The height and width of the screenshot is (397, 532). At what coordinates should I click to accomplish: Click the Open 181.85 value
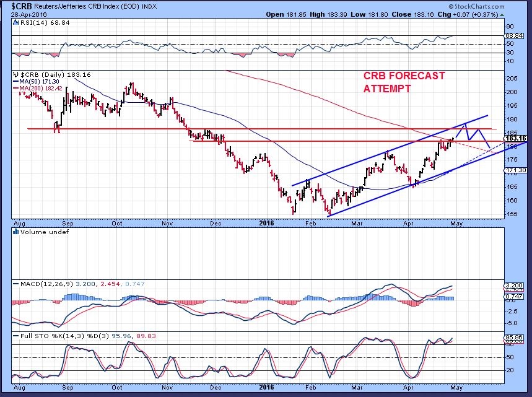point(286,15)
